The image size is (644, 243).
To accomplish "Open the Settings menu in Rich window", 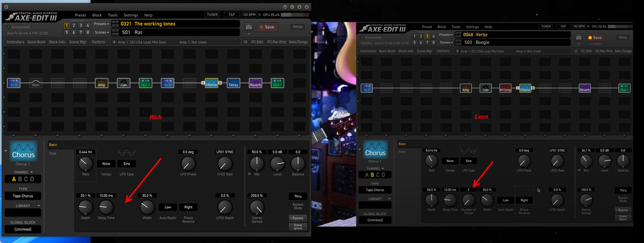I will pos(131,15).
